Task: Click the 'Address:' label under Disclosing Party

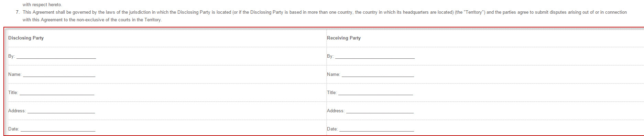Action: [17, 111]
